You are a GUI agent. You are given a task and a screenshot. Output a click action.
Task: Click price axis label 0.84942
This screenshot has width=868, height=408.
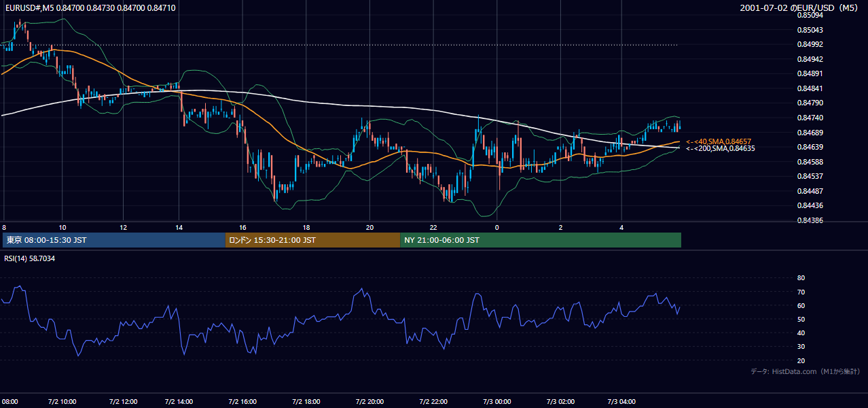[x=810, y=59]
